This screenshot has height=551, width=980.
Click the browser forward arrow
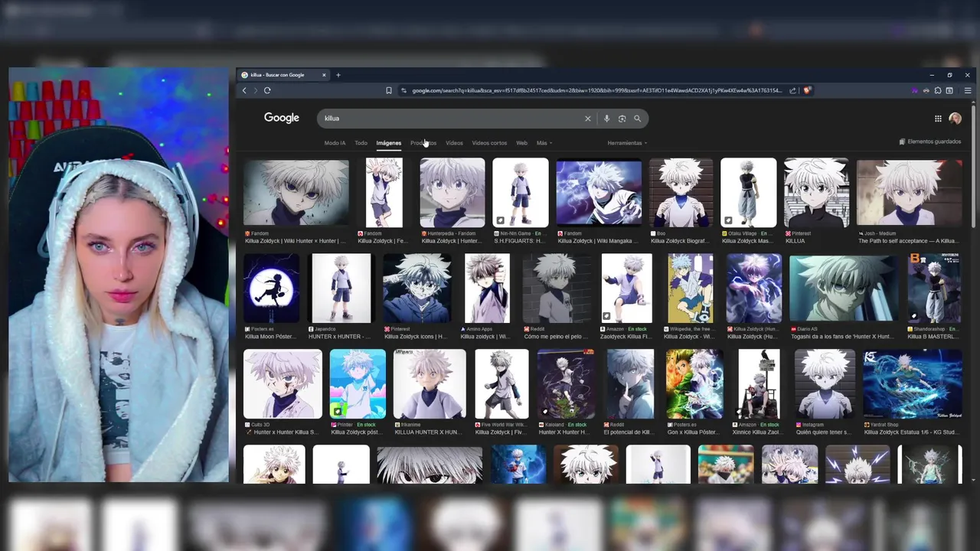(x=255, y=90)
